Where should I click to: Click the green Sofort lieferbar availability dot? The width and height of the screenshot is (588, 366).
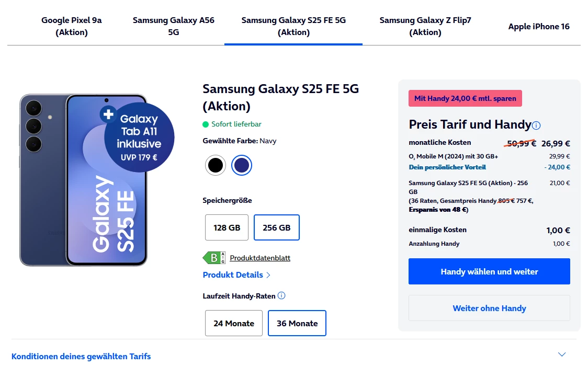click(x=206, y=124)
